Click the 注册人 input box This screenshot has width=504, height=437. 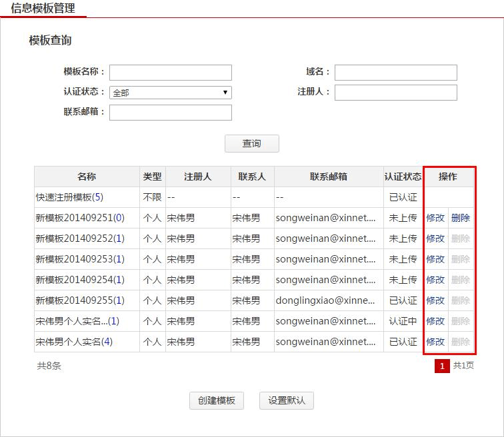pyautogui.click(x=395, y=93)
